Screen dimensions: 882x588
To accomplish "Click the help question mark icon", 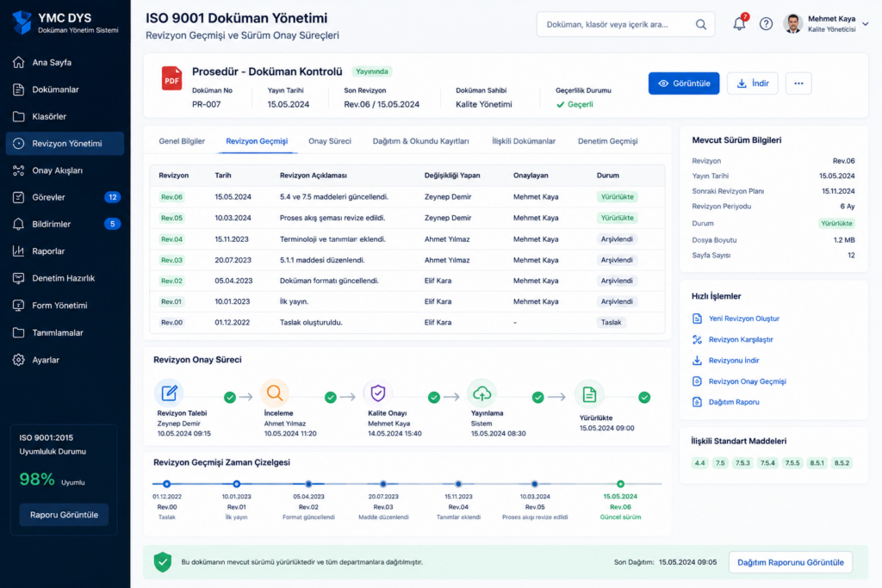I will (x=766, y=24).
